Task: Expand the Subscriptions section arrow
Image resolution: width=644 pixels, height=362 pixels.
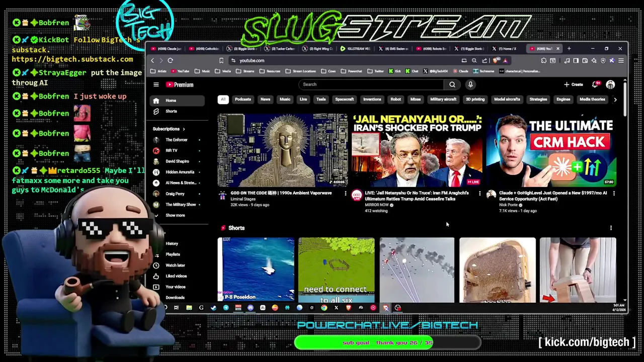Action: click(x=184, y=129)
